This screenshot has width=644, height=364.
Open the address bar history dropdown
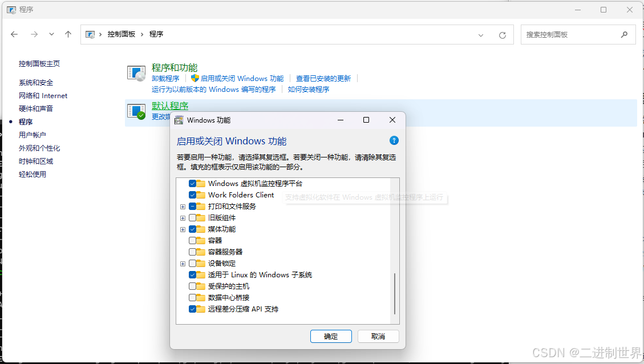[x=480, y=35]
